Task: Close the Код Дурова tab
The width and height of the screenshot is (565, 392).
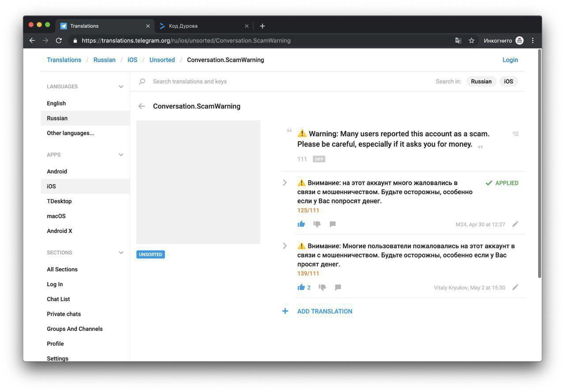Action: (x=247, y=26)
